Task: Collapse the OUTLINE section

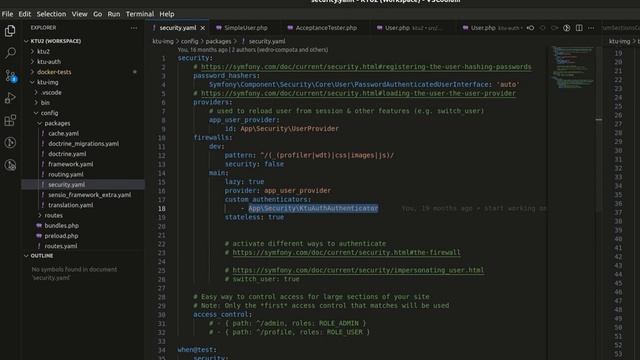Action: click(26, 256)
